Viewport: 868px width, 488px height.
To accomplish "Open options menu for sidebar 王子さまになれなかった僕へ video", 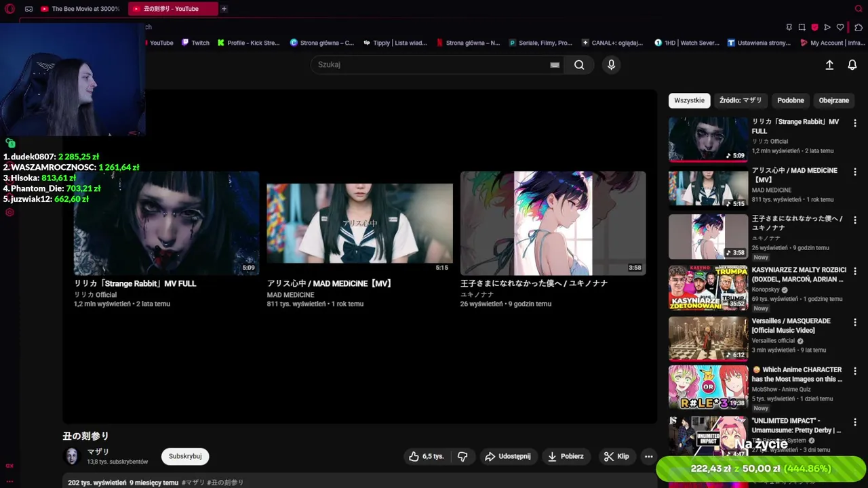I will pyautogui.click(x=854, y=221).
